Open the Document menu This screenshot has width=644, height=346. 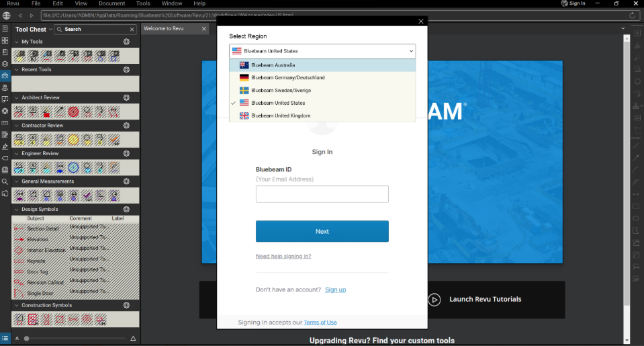point(111,3)
